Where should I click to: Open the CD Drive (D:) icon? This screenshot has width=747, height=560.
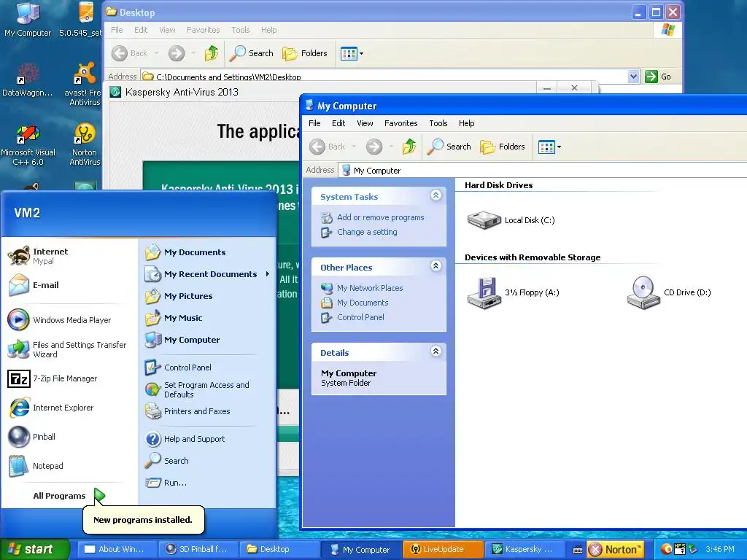643,293
